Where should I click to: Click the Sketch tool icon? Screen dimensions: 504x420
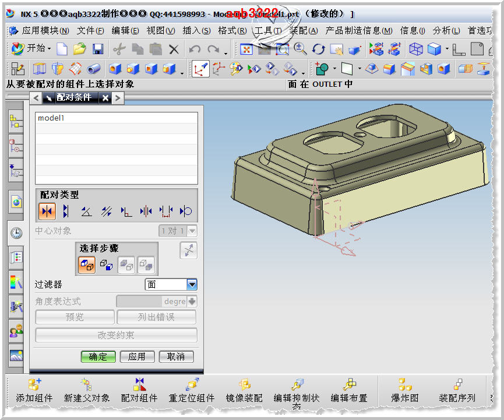pos(17,69)
